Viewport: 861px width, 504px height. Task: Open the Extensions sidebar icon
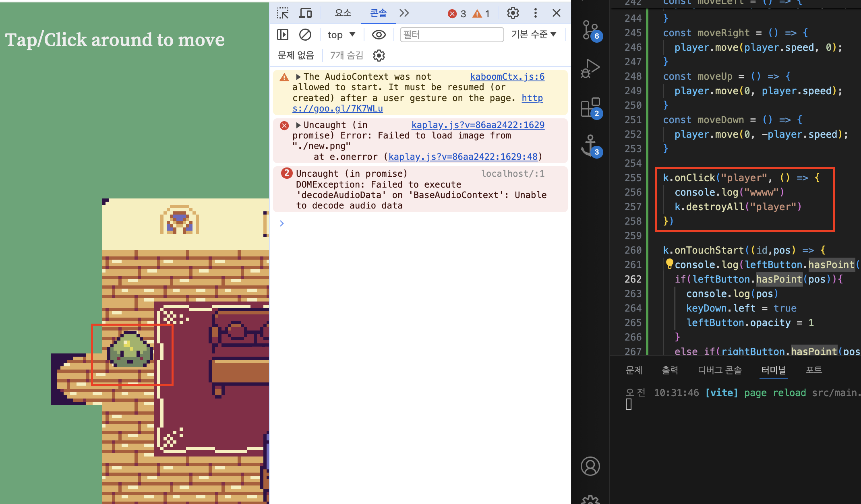pos(590,107)
